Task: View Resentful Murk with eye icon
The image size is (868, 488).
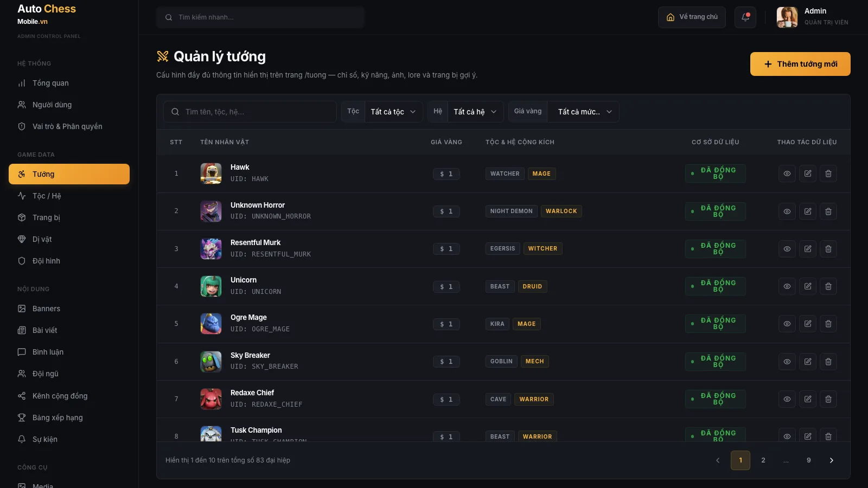Action: [x=787, y=249]
